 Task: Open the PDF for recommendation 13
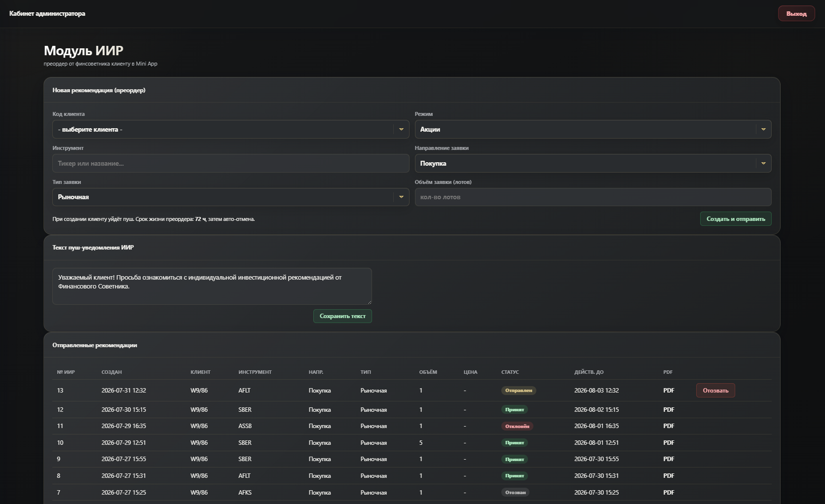click(669, 390)
